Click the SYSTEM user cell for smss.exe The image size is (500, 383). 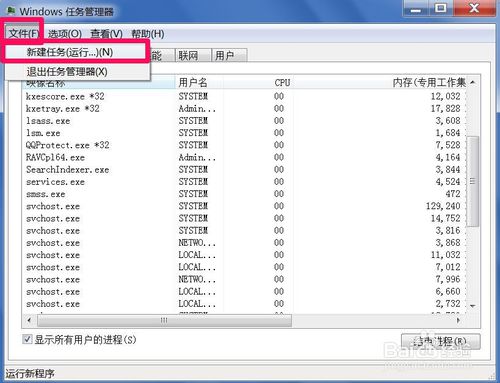tap(193, 194)
